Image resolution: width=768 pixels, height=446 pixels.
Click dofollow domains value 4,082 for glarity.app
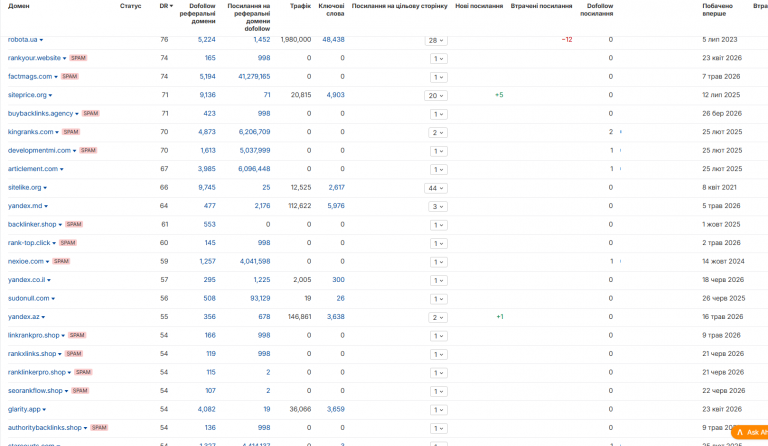click(207, 409)
